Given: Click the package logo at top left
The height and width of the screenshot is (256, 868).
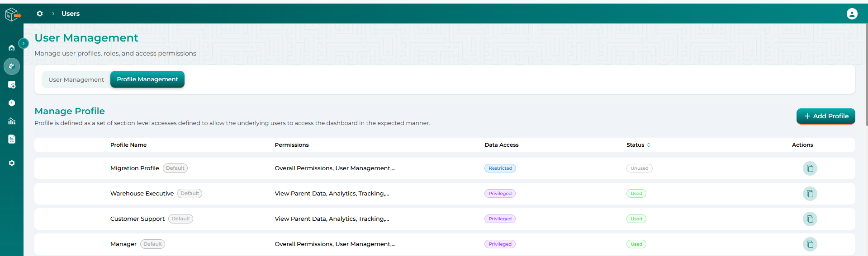Looking at the screenshot, I should tap(12, 14).
